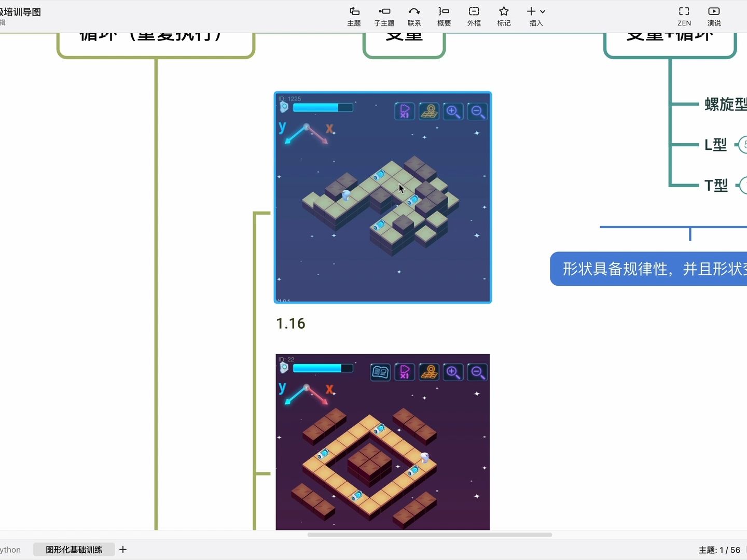Create a relationship line via 联系 icon
Image resolution: width=747 pixels, height=560 pixels.
pyautogui.click(x=414, y=15)
